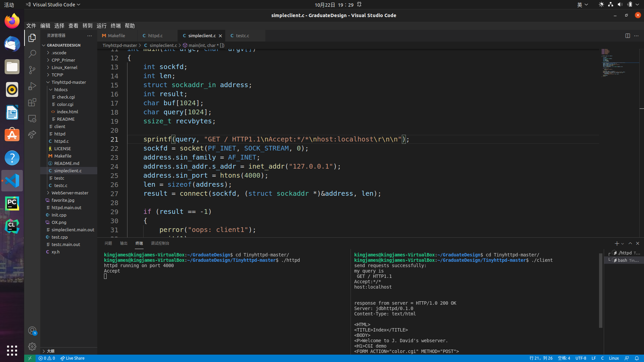Open the Accounts icon above the gear
The height and width of the screenshot is (362, 644).
(x=32, y=330)
